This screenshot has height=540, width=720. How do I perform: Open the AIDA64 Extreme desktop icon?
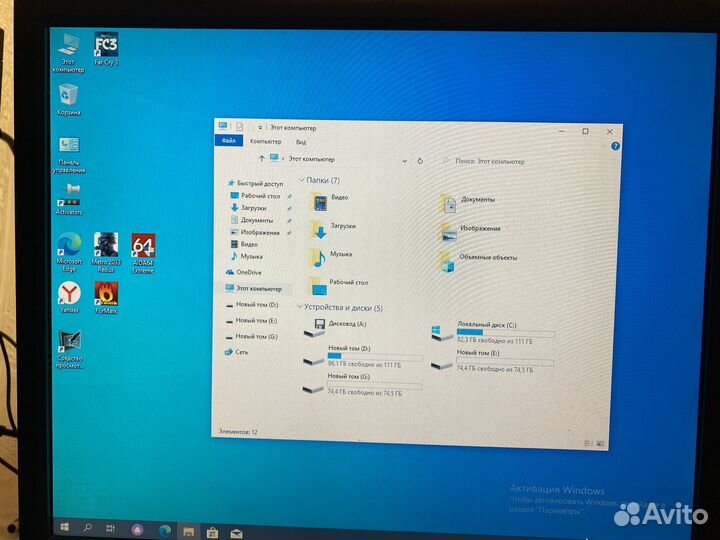pos(143,248)
